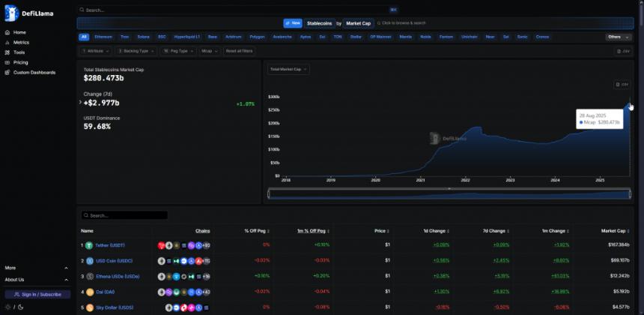Open the Attribute filter dropdown
The height and width of the screenshot is (315, 644).
(x=95, y=52)
